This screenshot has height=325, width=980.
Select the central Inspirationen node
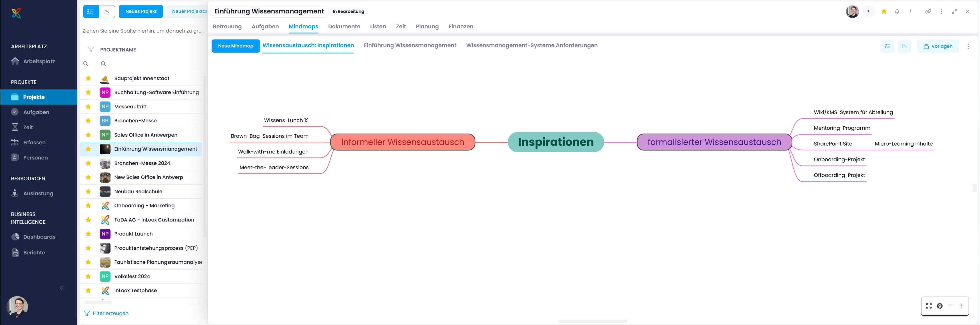(555, 142)
